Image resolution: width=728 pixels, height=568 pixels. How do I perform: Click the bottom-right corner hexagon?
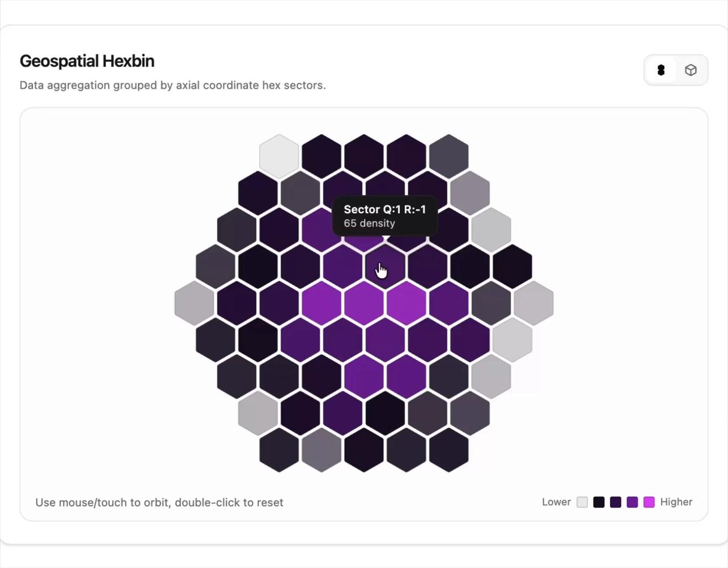(449, 450)
